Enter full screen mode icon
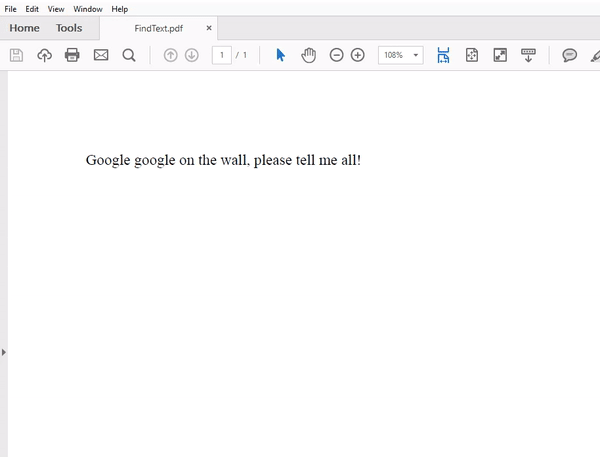This screenshot has height=457, width=600. (x=500, y=55)
